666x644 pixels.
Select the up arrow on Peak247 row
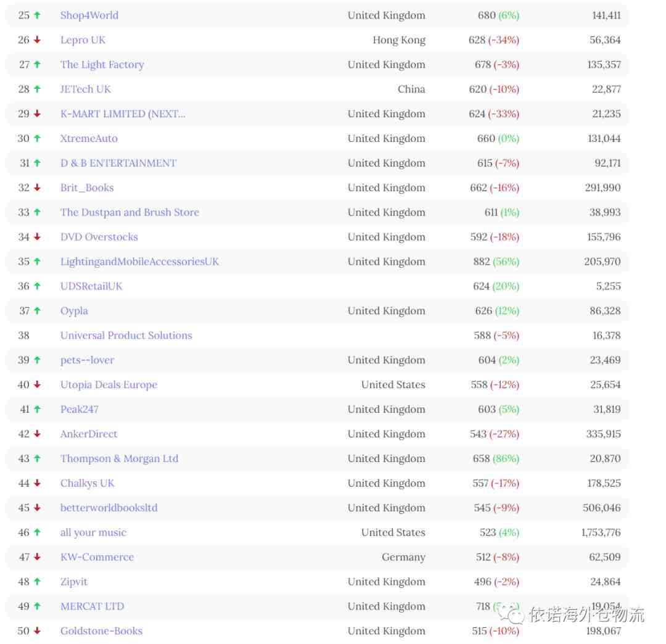(38, 410)
